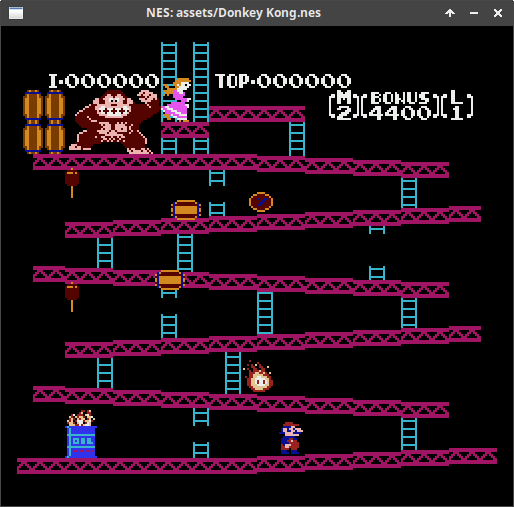Click the broken ladder above the oil drum level
Screen dimensions: 514x507
click(x=201, y=433)
